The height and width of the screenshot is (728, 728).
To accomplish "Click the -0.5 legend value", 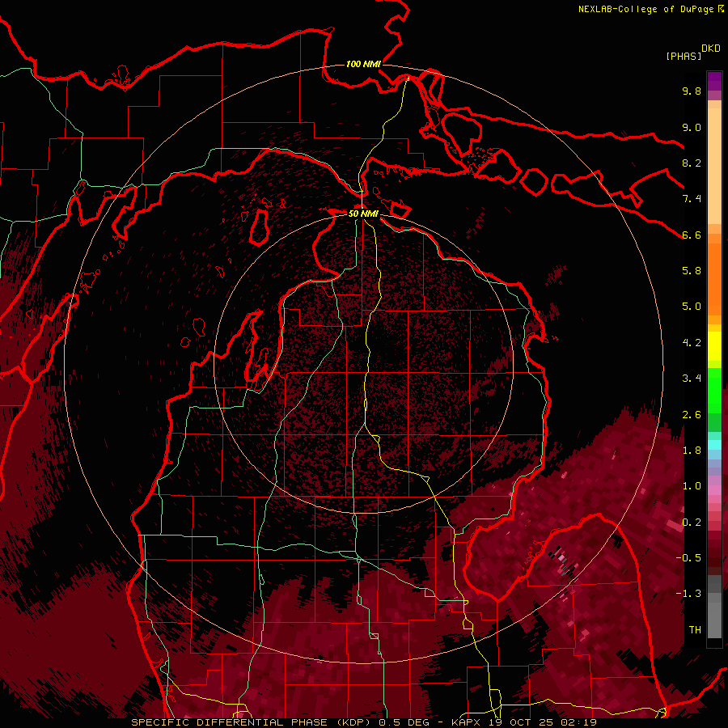I will click(688, 558).
